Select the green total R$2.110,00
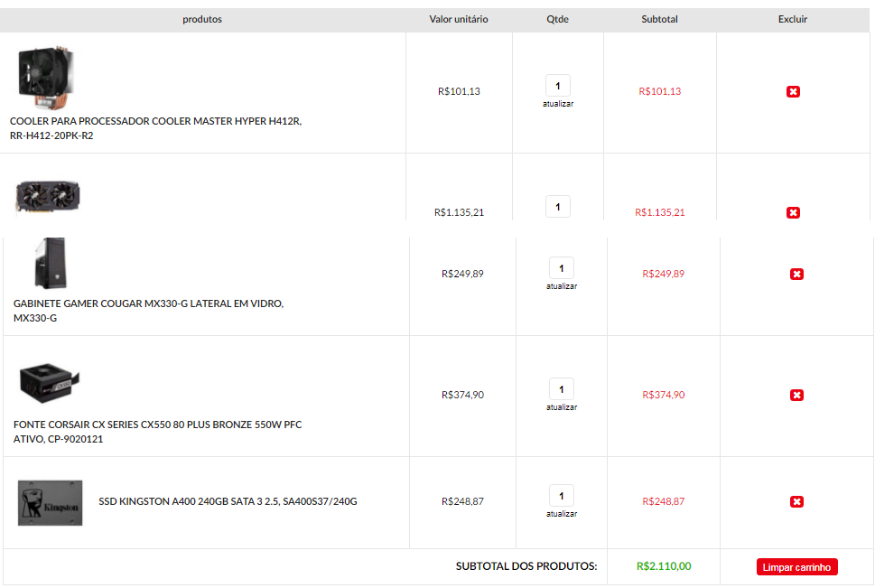Image resolution: width=875 pixels, height=588 pixels. [664, 567]
